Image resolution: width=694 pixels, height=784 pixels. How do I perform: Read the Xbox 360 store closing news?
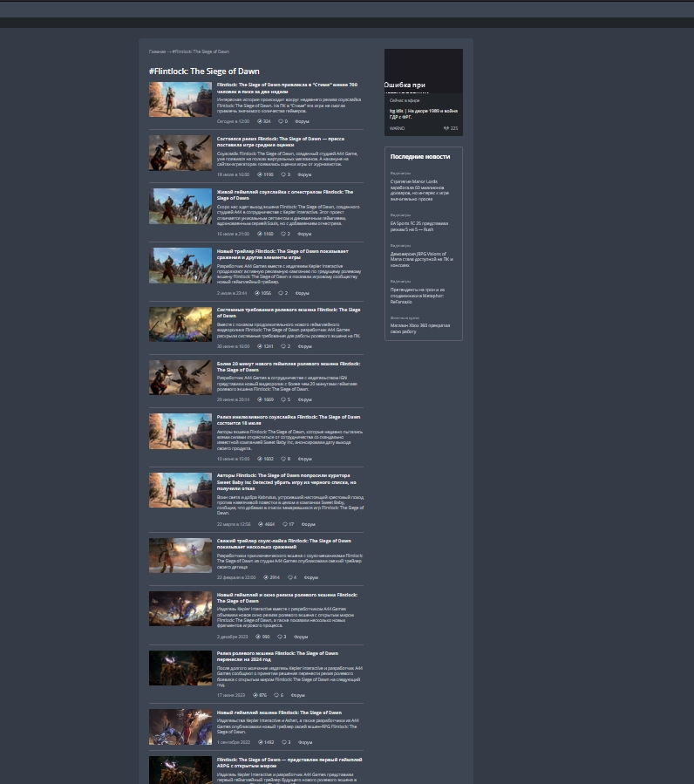coord(420,328)
